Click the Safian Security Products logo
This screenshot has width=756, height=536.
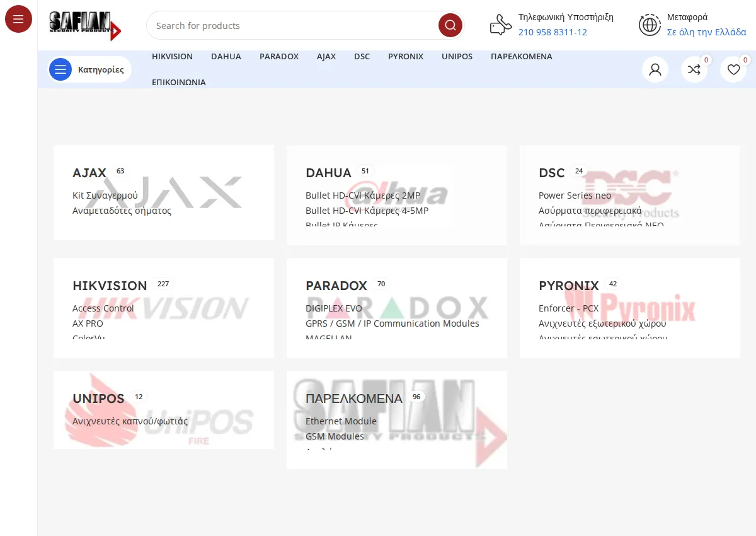click(85, 26)
